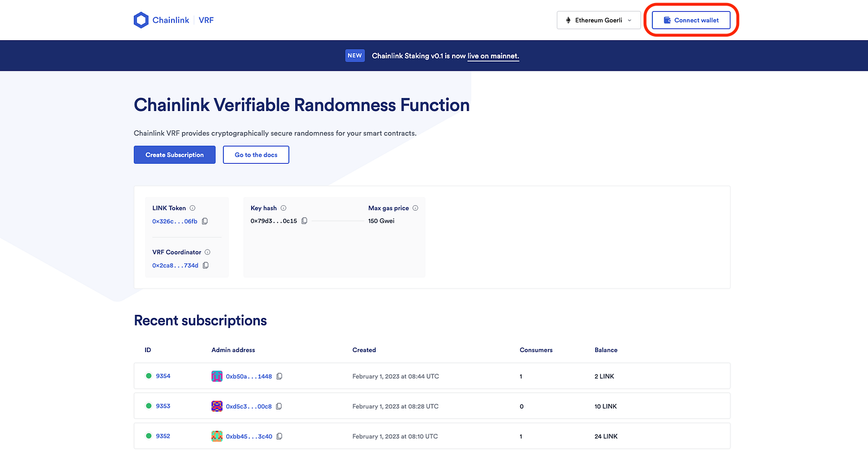Screen dimensions: 868x450
Task: Open VRF Coordinator address 0x2ca8...734d
Action: click(175, 265)
